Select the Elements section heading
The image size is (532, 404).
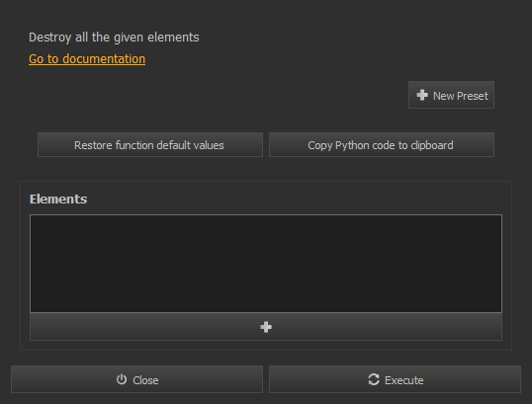tap(58, 200)
